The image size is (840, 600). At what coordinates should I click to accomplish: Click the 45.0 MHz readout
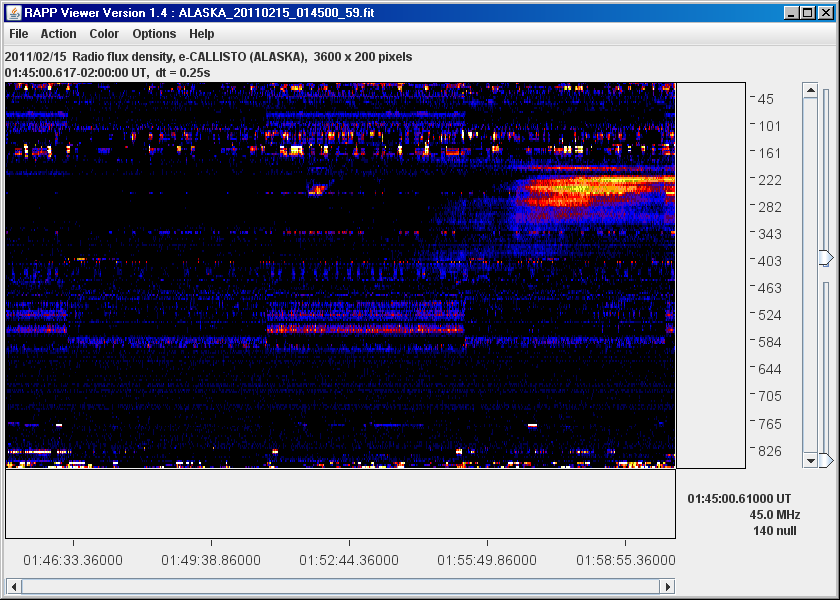pyautogui.click(x=775, y=515)
